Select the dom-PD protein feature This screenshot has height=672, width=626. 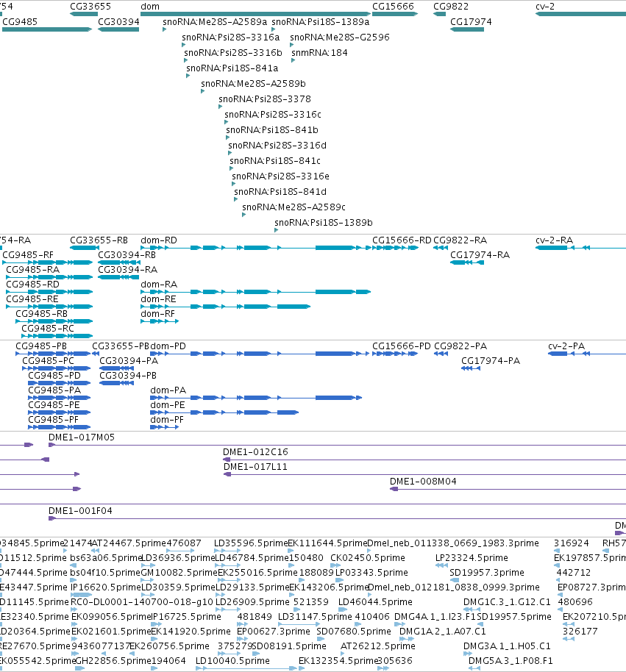point(260,354)
